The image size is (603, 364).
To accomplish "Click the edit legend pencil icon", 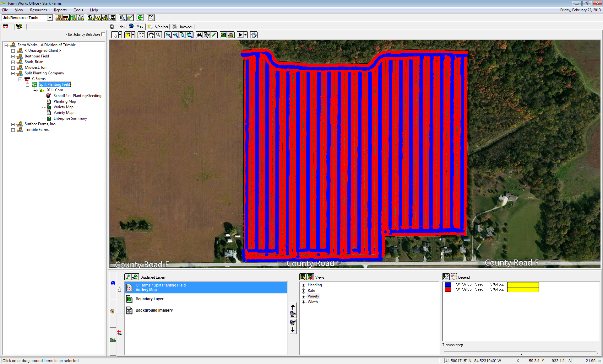I will pos(446,277).
